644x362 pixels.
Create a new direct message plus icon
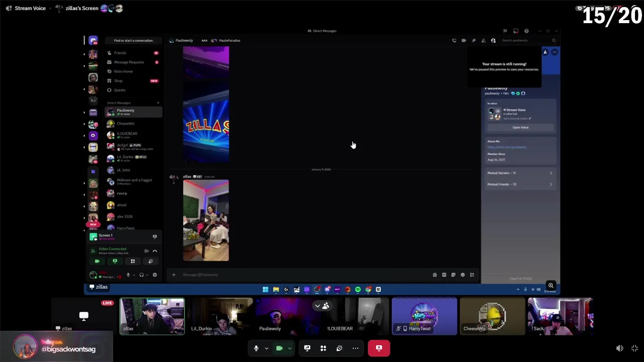(158, 103)
